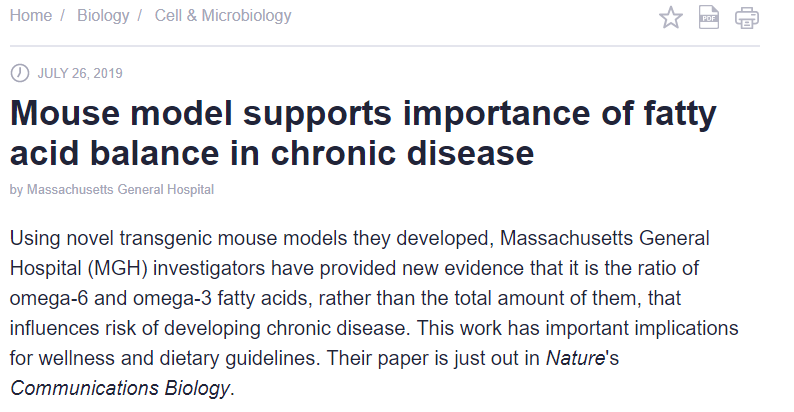The height and width of the screenshot is (412, 794).
Task: Go to the Home breadcrumb
Action: [31, 16]
